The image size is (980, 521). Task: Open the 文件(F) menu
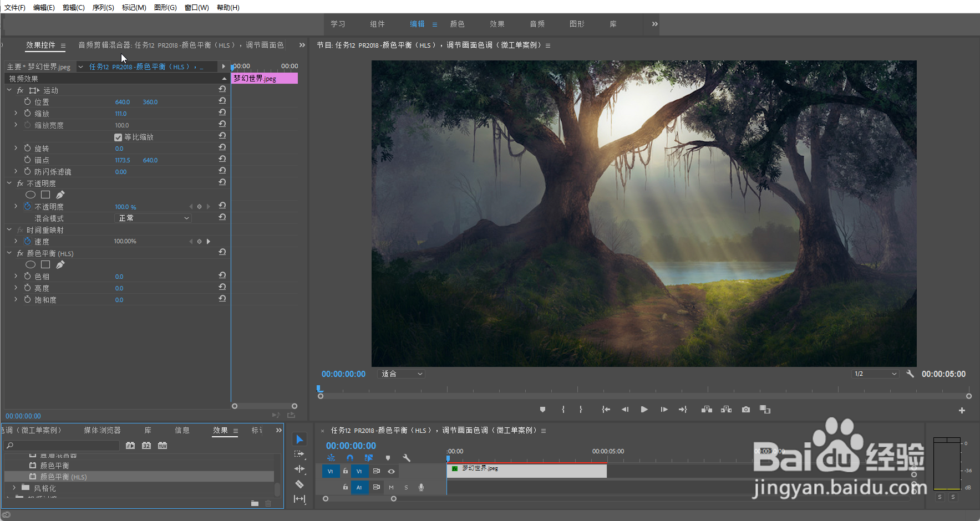[x=15, y=7]
